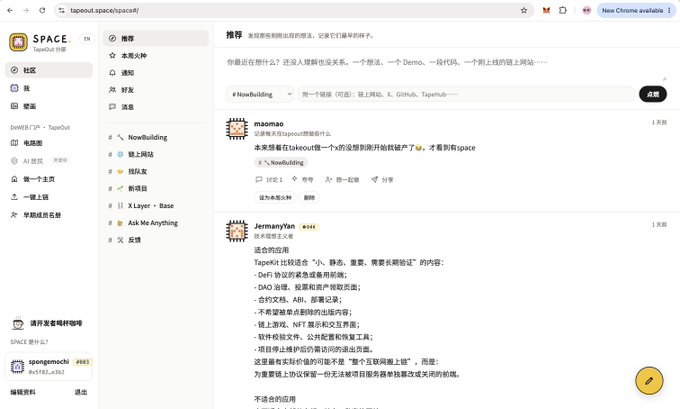
Task: Open the 消息 messages tab
Action: 155,107
